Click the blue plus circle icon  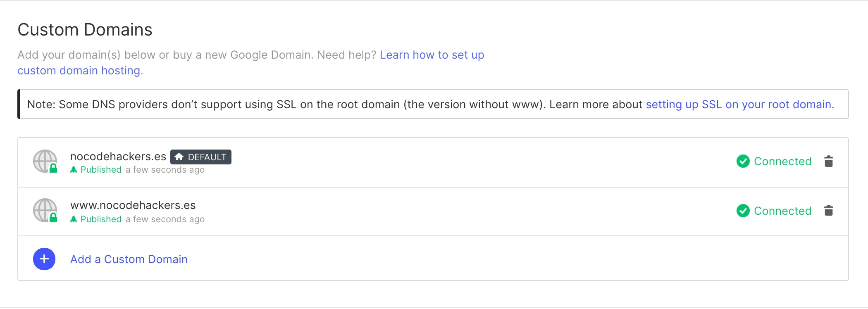[x=44, y=259]
